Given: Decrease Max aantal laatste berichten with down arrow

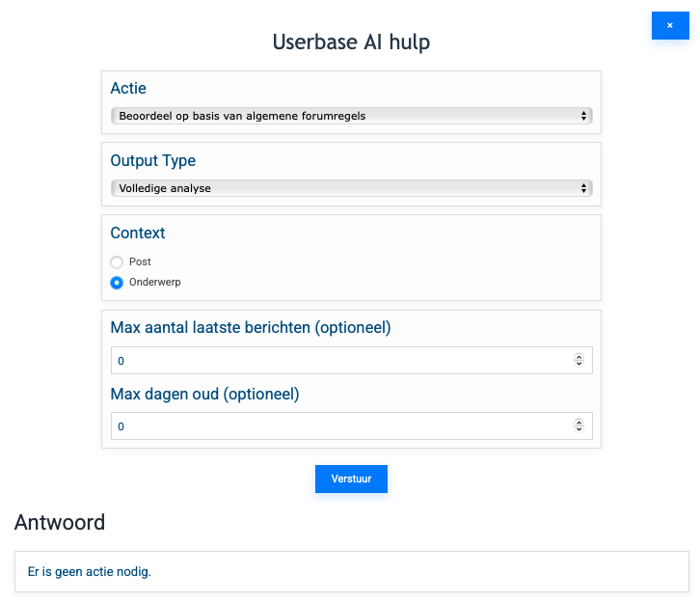Looking at the screenshot, I should click(579, 365).
